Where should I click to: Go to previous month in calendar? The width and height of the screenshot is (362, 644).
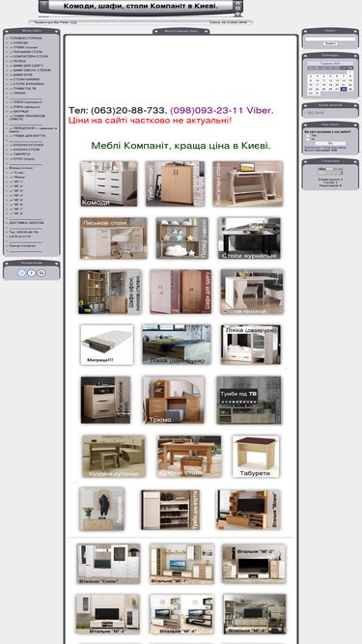pos(318,64)
